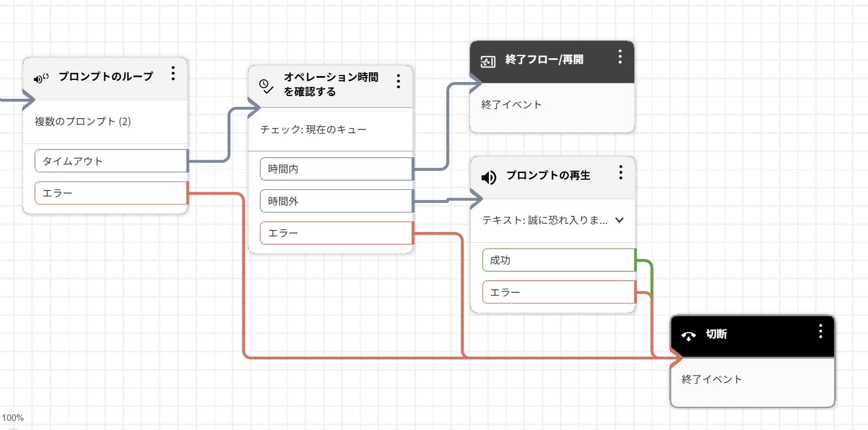The width and height of the screenshot is (868, 430).
Task: Open the three-dot menu on プロンプトの再生 block
Action: tap(621, 173)
